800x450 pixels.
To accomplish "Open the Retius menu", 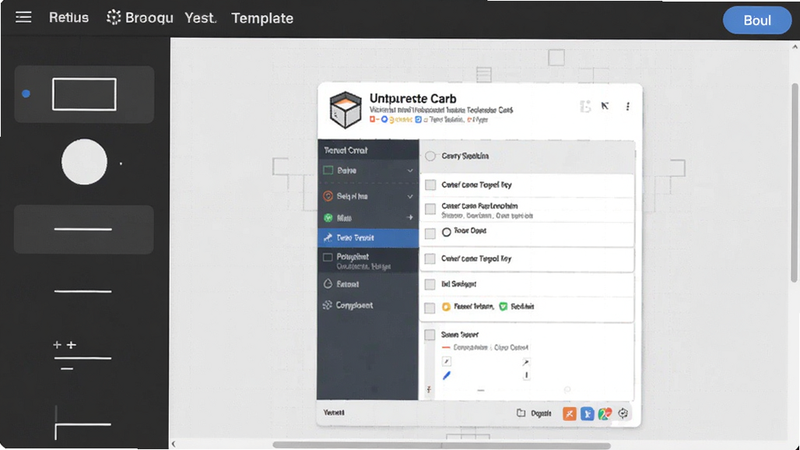I will coord(69,18).
